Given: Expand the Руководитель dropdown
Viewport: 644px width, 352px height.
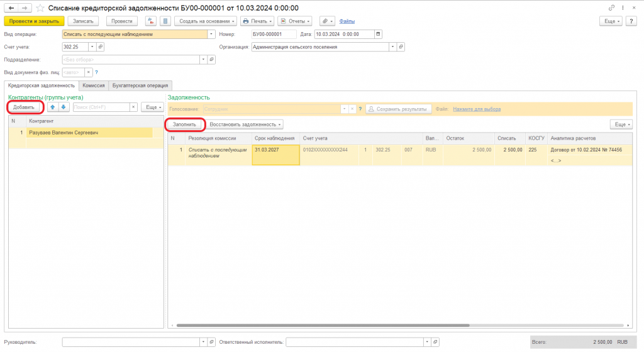Looking at the screenshot, I should [203, 342].
